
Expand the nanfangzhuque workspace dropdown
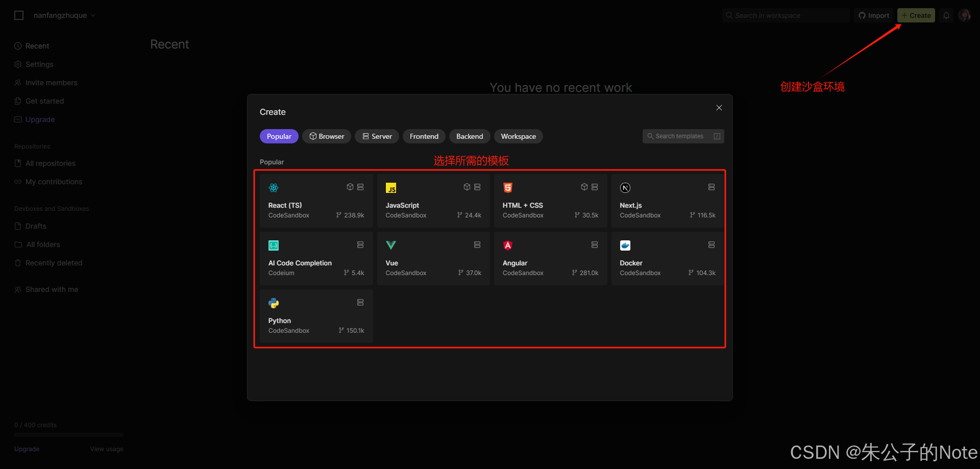93,15
